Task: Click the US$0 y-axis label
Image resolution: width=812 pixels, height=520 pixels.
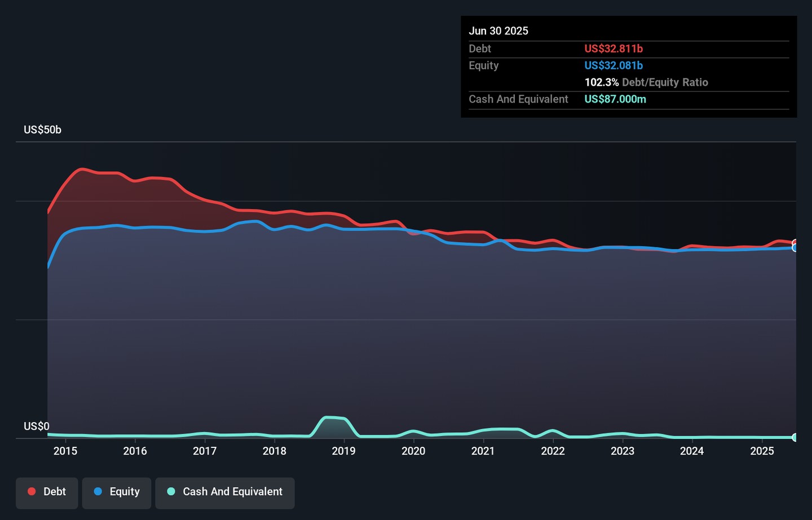Action: click(37, 426)
